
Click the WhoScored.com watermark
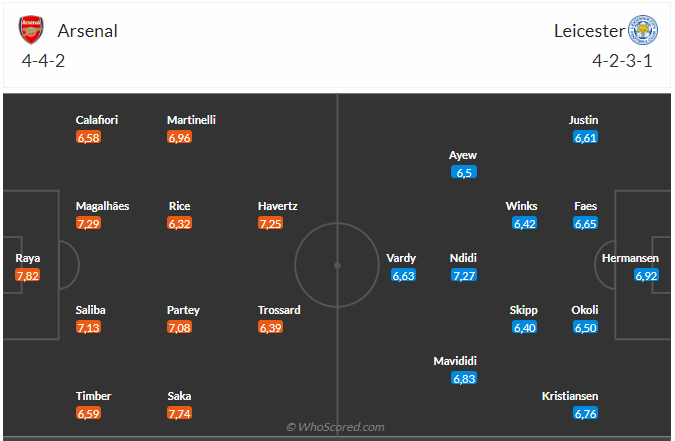[x=336, y=427]
